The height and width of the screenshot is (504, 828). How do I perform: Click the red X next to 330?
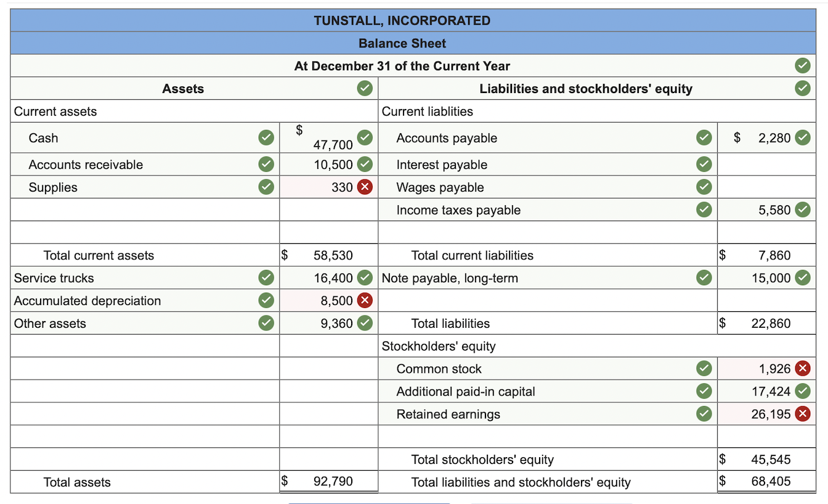(365, 187)
